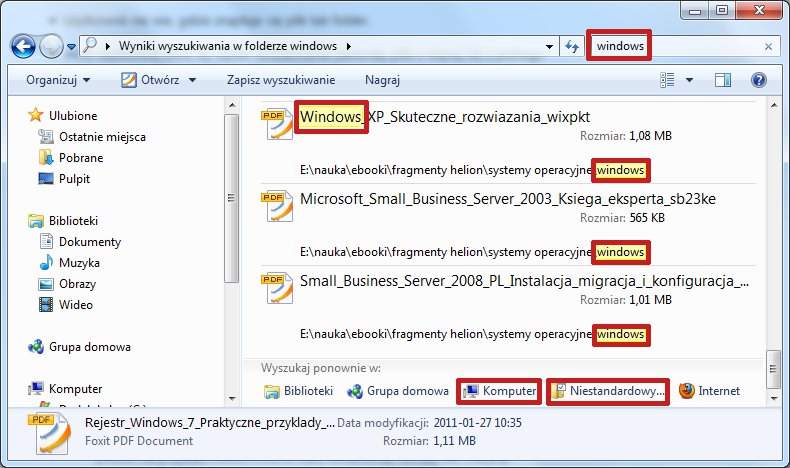Open help with the blue question mark
This screenshot has height=468, width=790.
click(x=759, y=80)
